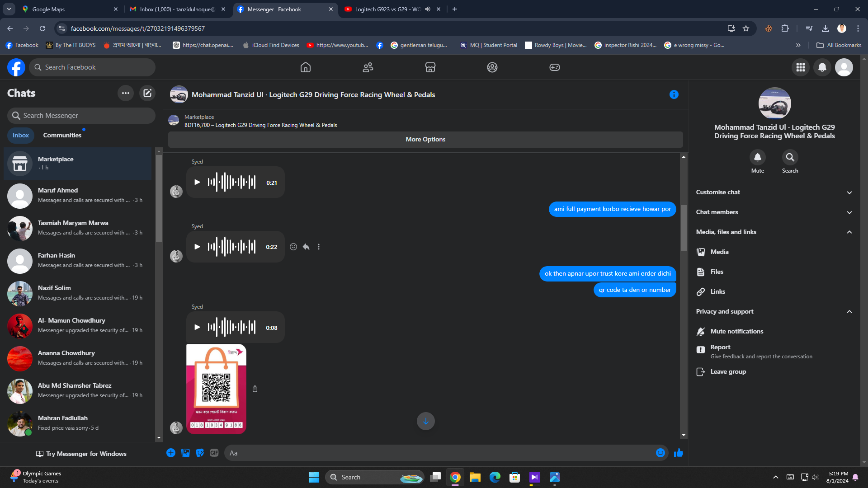
Task: Collapse Media, files and links section
Action: click(x=774, y=232)
